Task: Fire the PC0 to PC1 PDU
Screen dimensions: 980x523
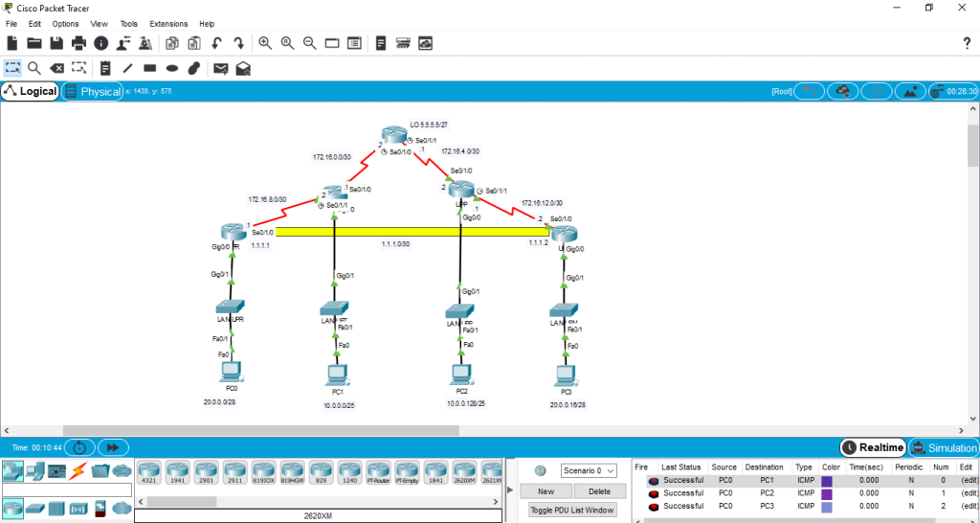Action: (x=653, y=481)
